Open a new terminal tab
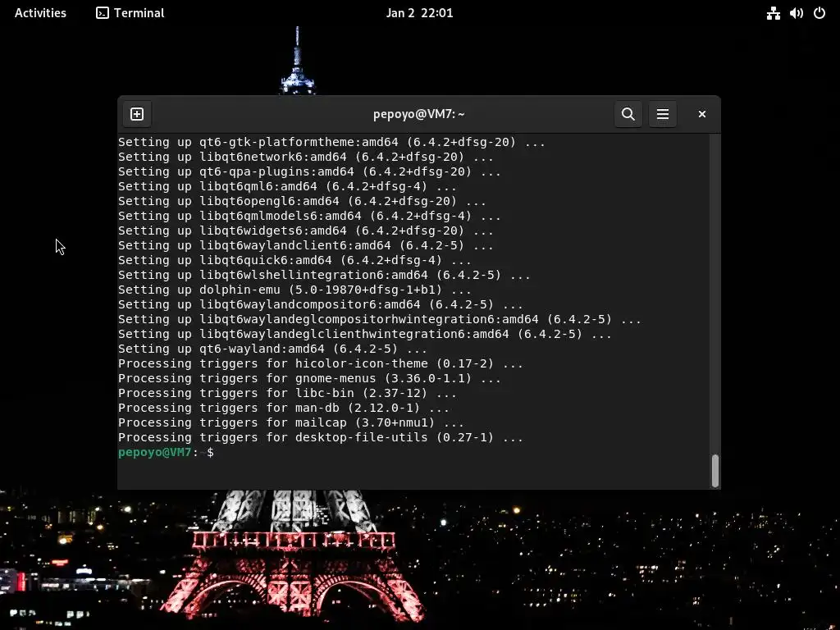This screenshot has height=630, width=840. click(x=137, y=114)
